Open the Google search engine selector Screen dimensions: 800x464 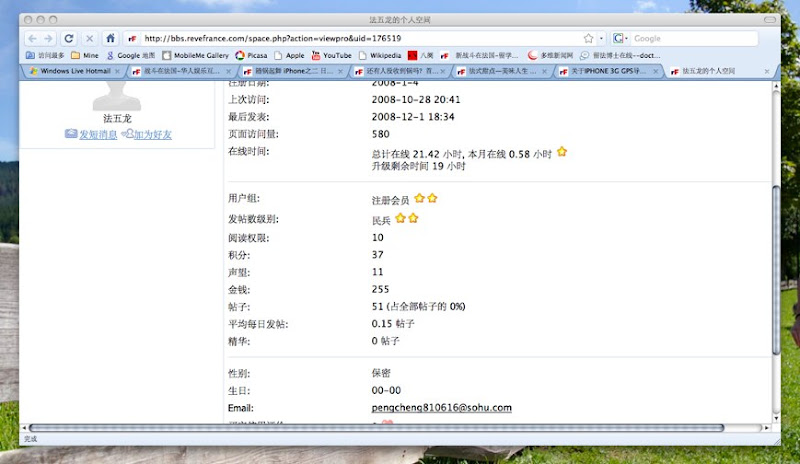coord(620,38)
